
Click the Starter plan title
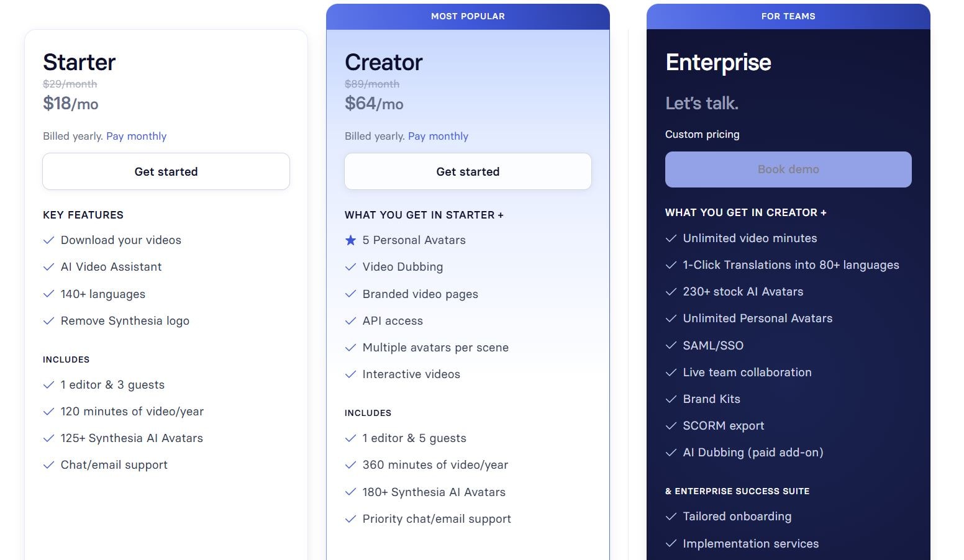click(x=79, y=62)
